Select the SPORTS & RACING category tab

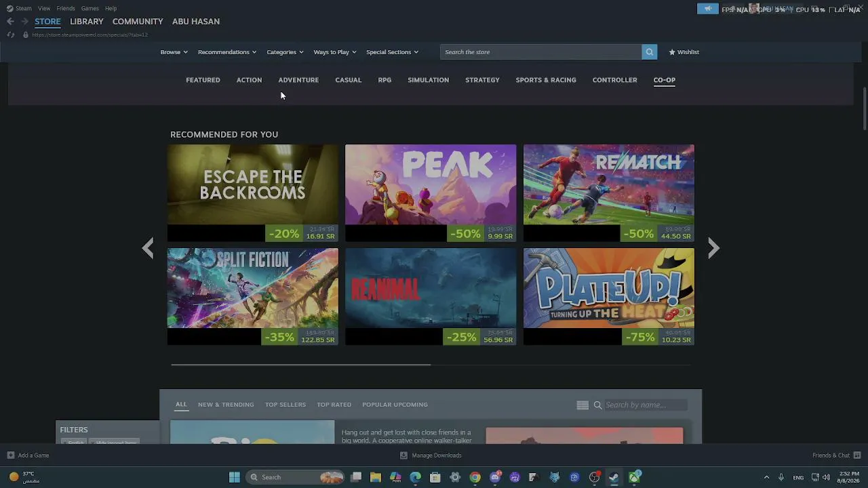coord(546,80)
